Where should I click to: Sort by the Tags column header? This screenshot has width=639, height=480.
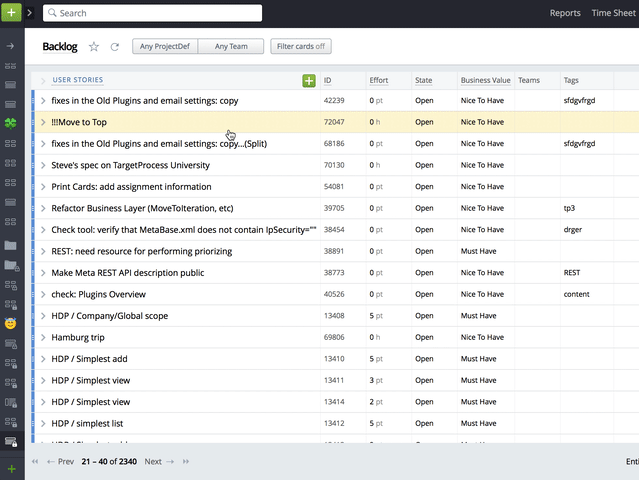(x=571, y=80)
